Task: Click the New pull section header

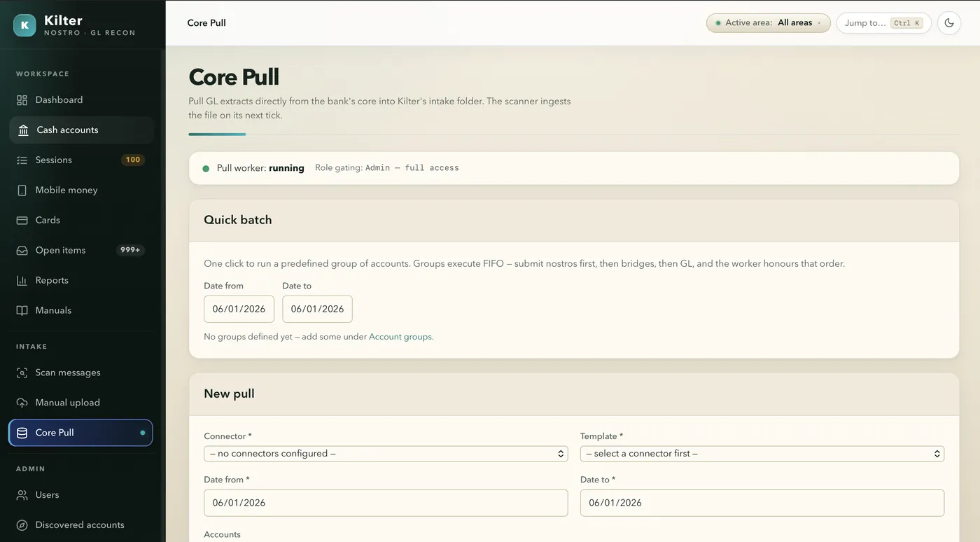Action: [574, 394]
